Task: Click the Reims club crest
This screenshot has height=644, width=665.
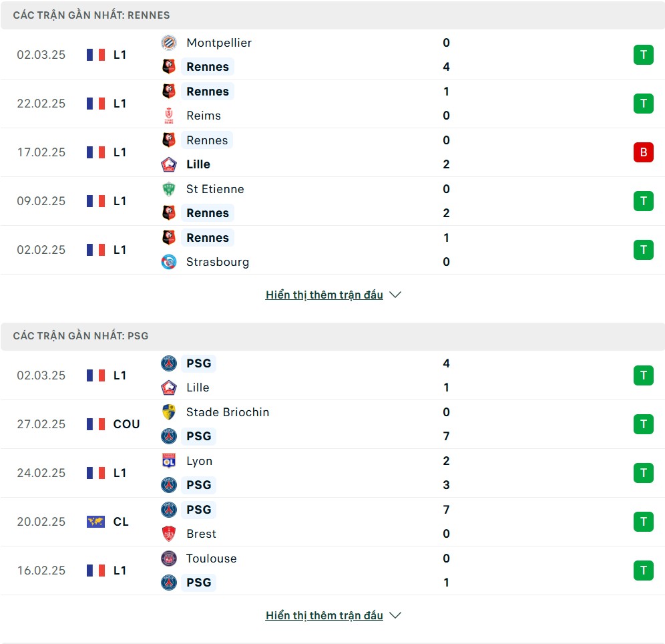Action: pyautogui.click(x=169, y=116)
